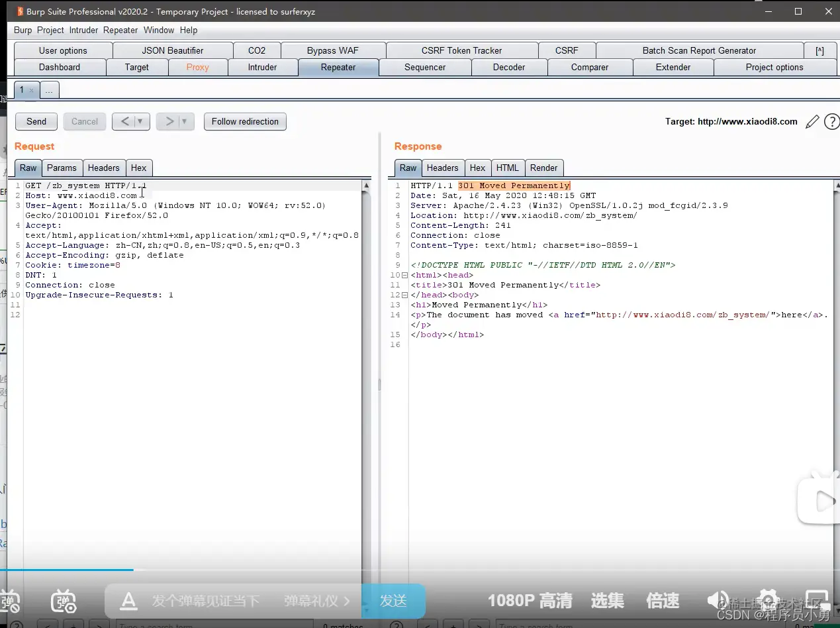Switch to the Target tab
Viewport: 840px width, 628px height.
point(137,67)
